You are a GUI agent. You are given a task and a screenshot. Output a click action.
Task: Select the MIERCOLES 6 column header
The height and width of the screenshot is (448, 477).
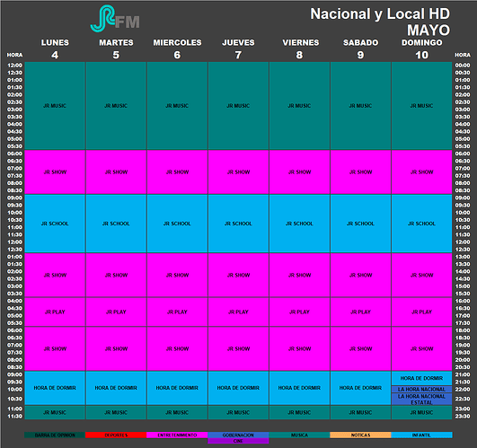tap(177, 49)
